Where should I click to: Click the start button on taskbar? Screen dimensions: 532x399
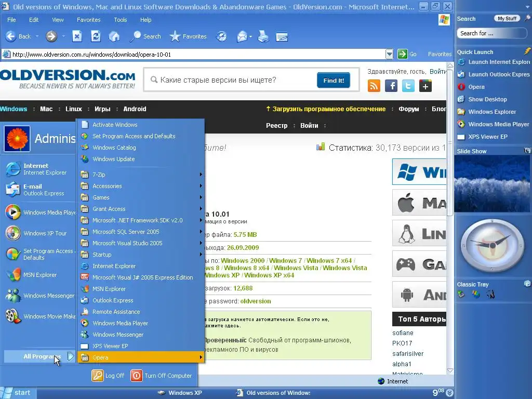coord(18,393)
